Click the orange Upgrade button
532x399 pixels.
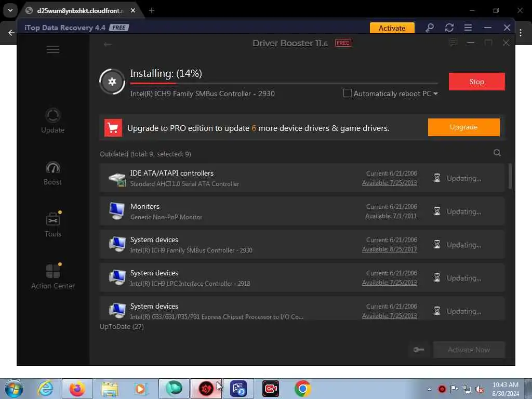click(x=463, y=127)
